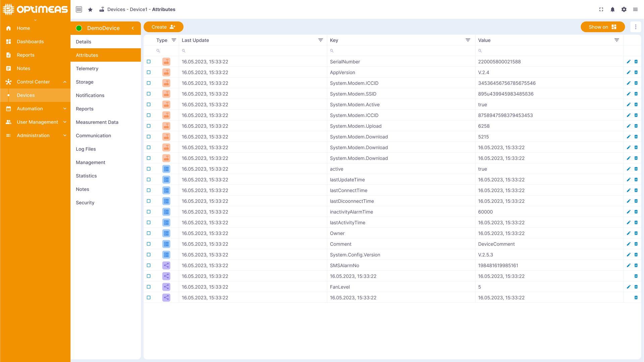The height and width of the screenshot is (362, 644).
Task: Delete the System.Config.Version attribute
Action: coord(636,255)
